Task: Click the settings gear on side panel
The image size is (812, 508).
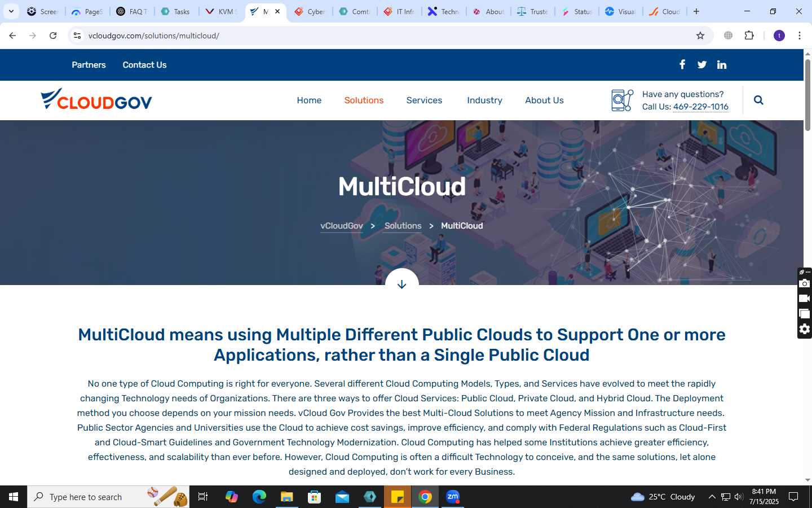Action: 805,329
